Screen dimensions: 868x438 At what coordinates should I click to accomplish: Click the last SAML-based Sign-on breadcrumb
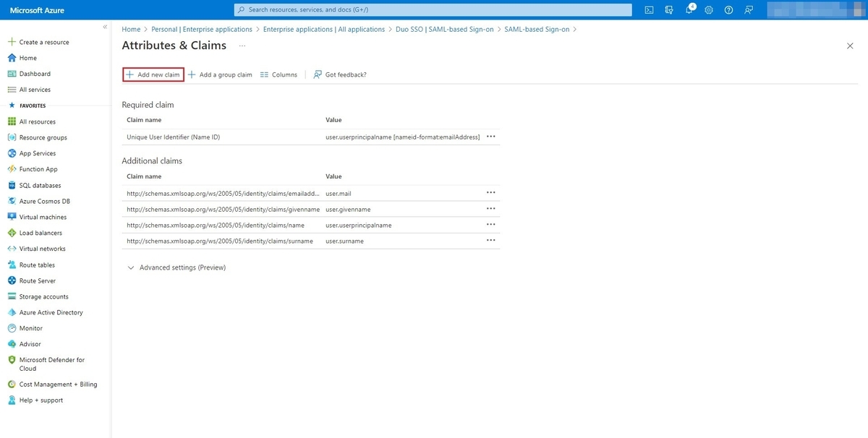pyautogui.click(x=537, y=30)
